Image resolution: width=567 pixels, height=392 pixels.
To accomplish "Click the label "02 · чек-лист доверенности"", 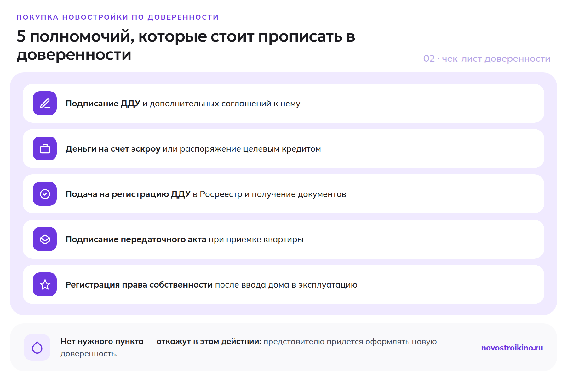I will click(487, 59).
